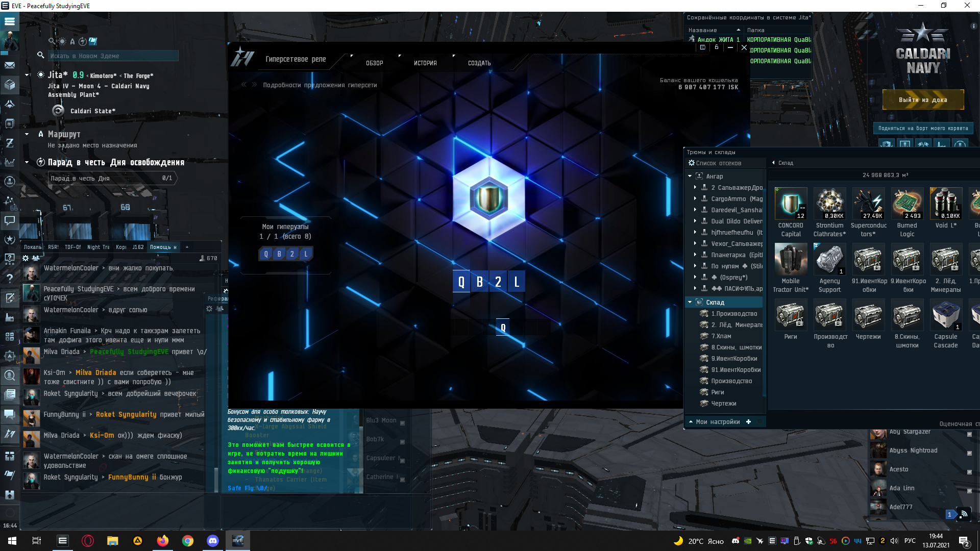Open the Industry factory icon in Neocom

click(x=9, y=317)
